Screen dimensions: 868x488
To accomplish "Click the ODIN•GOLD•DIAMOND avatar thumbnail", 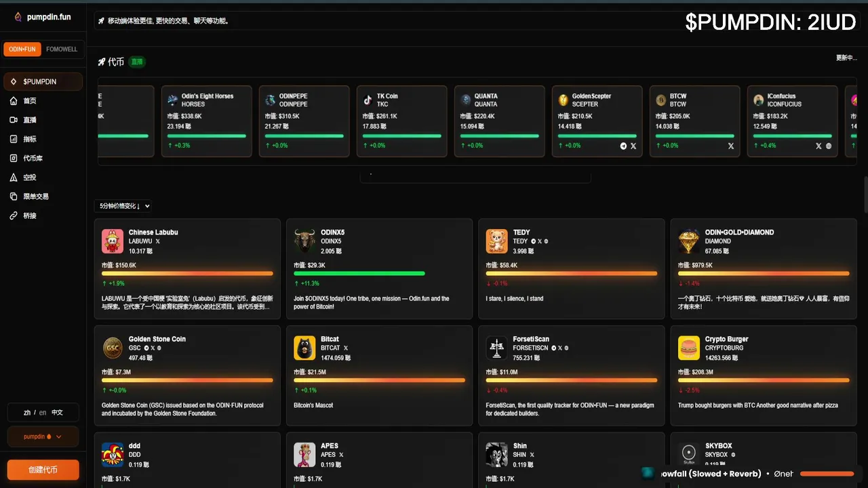I will point(689,241).
